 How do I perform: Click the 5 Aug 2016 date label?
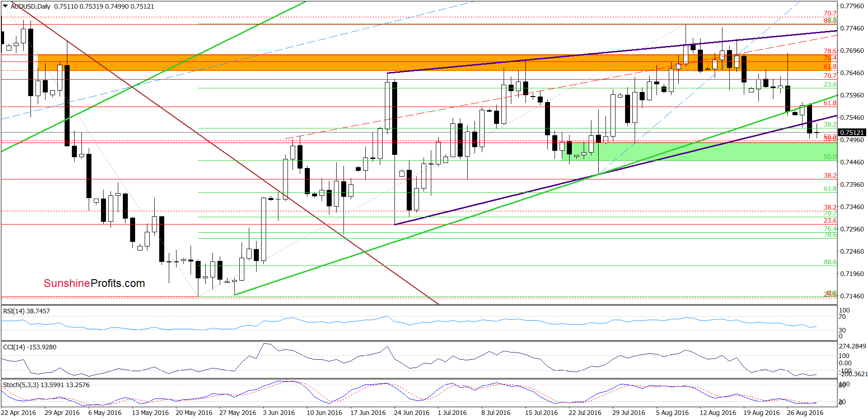pos(672,413)
